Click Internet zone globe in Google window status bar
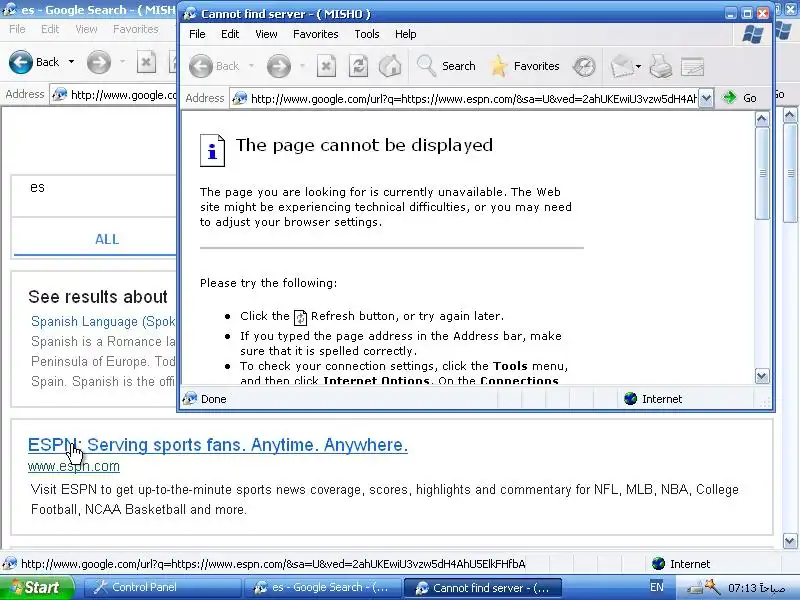 click(x=659, y=564)
